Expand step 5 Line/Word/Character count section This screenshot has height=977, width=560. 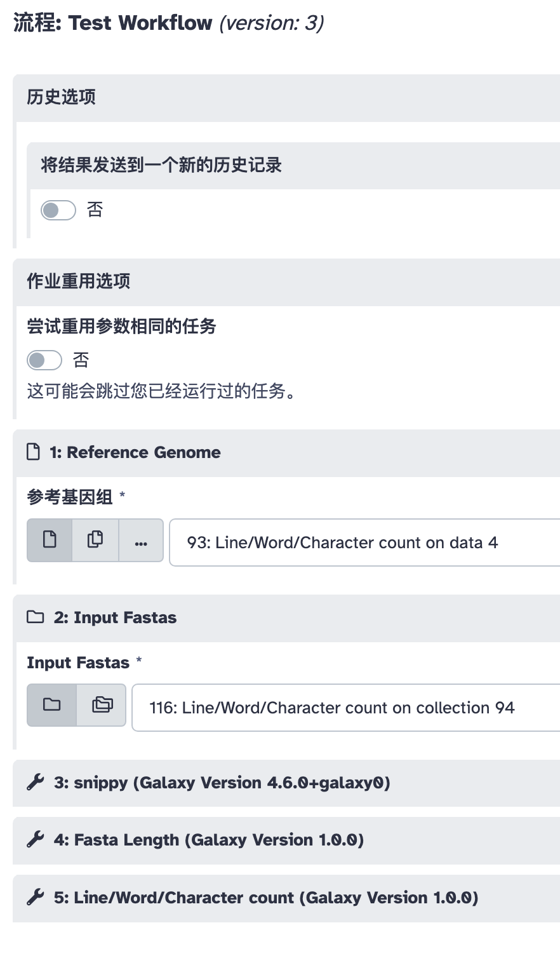286,898
